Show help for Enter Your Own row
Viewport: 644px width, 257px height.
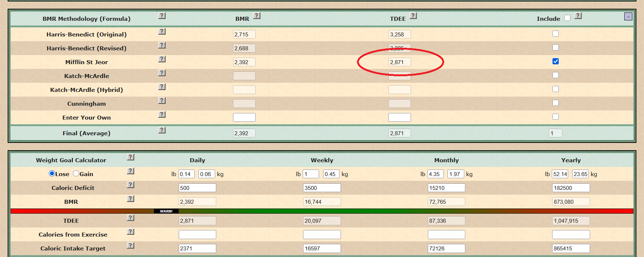(x=162, y=114)
